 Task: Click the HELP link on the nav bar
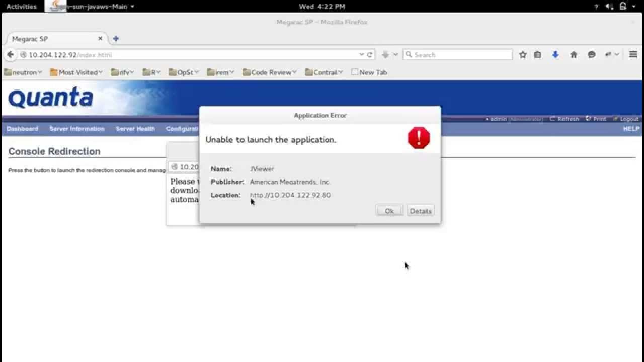tap(631, 129)
